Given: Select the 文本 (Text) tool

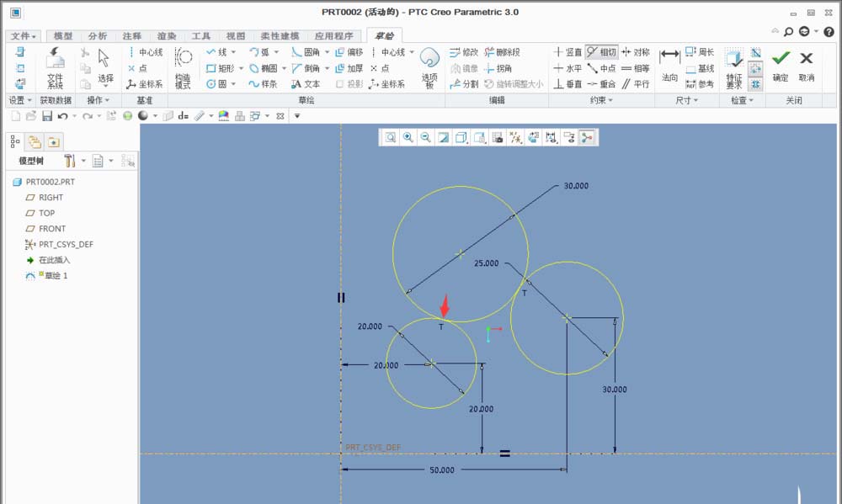Looking at the screenshot, I should coord(306,84).
